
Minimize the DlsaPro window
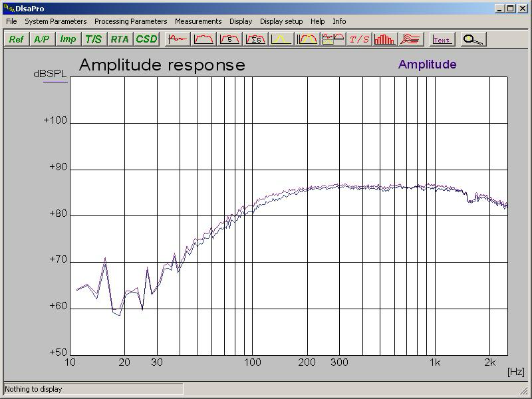(x=499, y=9)
